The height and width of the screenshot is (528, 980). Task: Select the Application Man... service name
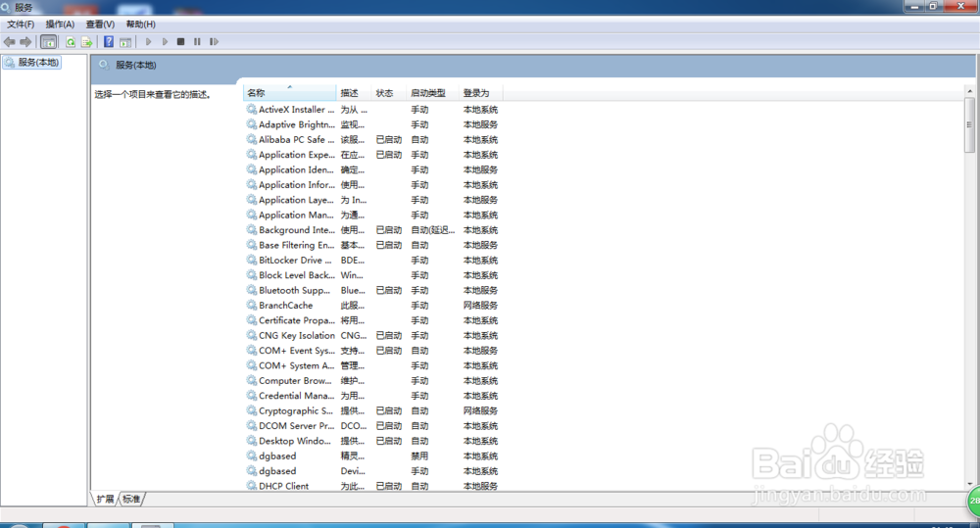[x=296, y=215]
